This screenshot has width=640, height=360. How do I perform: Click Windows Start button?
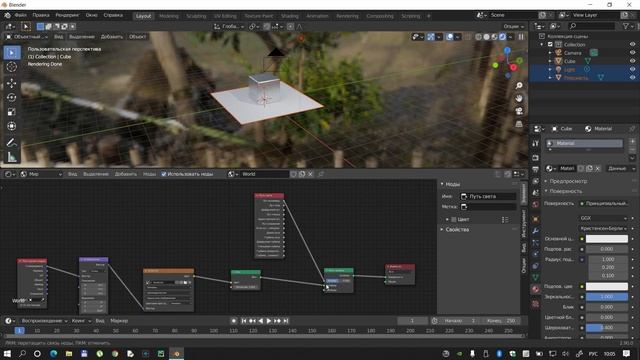[x=7, y=353]
